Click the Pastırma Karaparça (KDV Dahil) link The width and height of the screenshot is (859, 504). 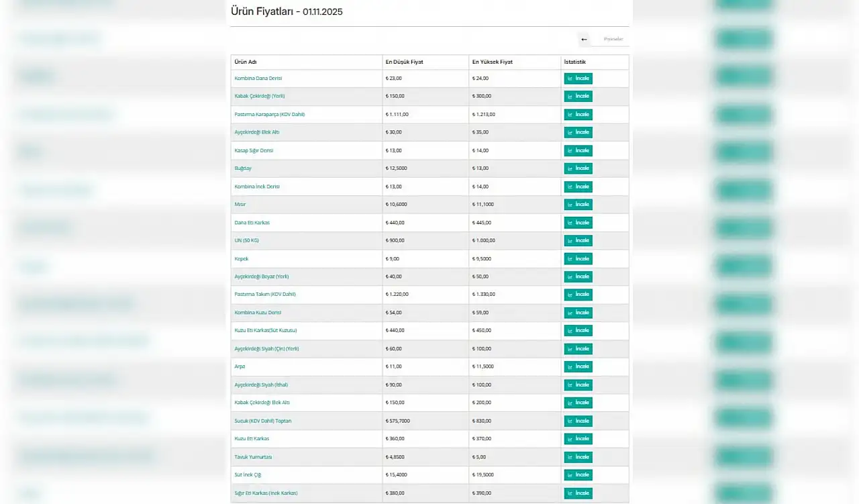pos(269,115)
